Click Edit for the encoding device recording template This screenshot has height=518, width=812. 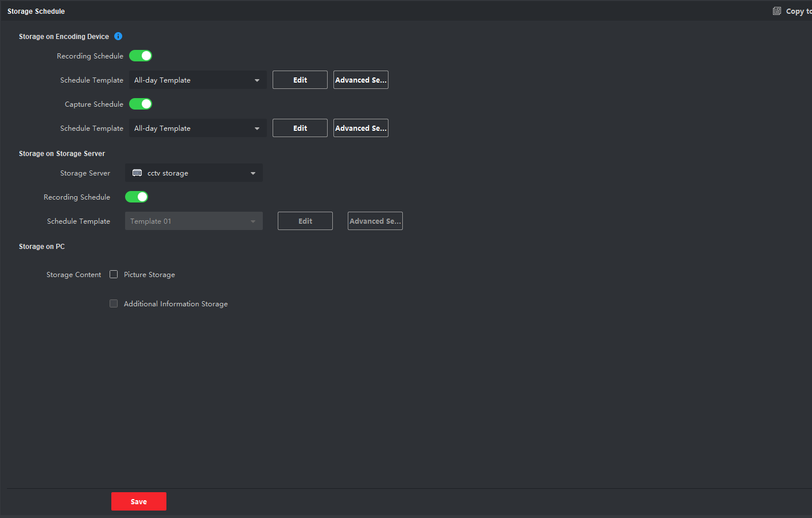(x=300, y=80)
